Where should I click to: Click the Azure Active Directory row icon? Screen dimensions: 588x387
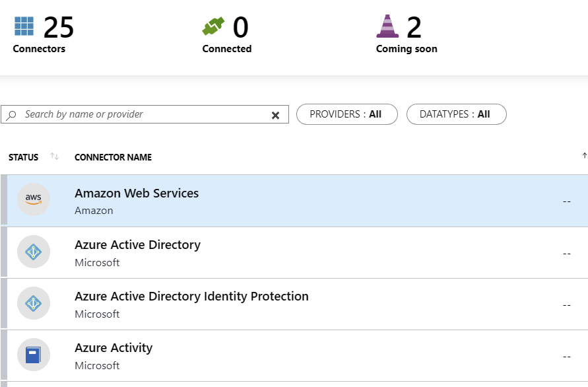(34, 252)
